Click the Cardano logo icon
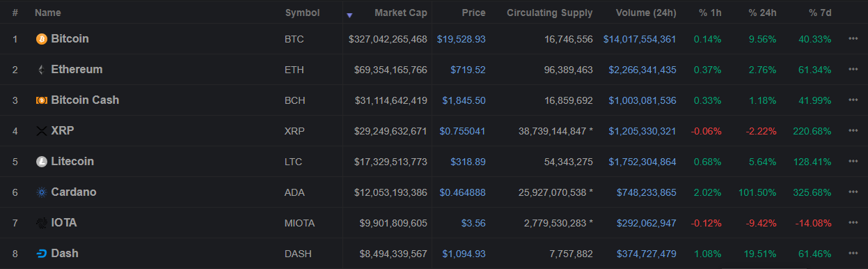 click(x=42, y=192)
